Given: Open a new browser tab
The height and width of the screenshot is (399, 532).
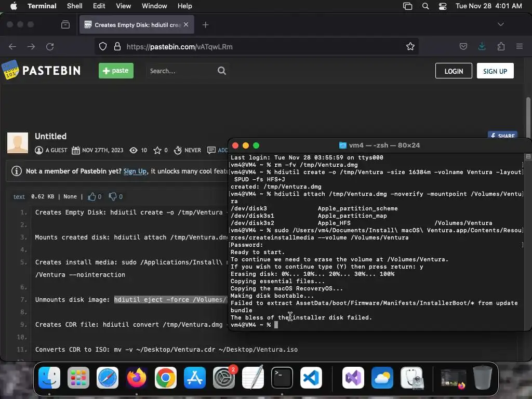Looking at the screenshot, I should pos(205,25).
